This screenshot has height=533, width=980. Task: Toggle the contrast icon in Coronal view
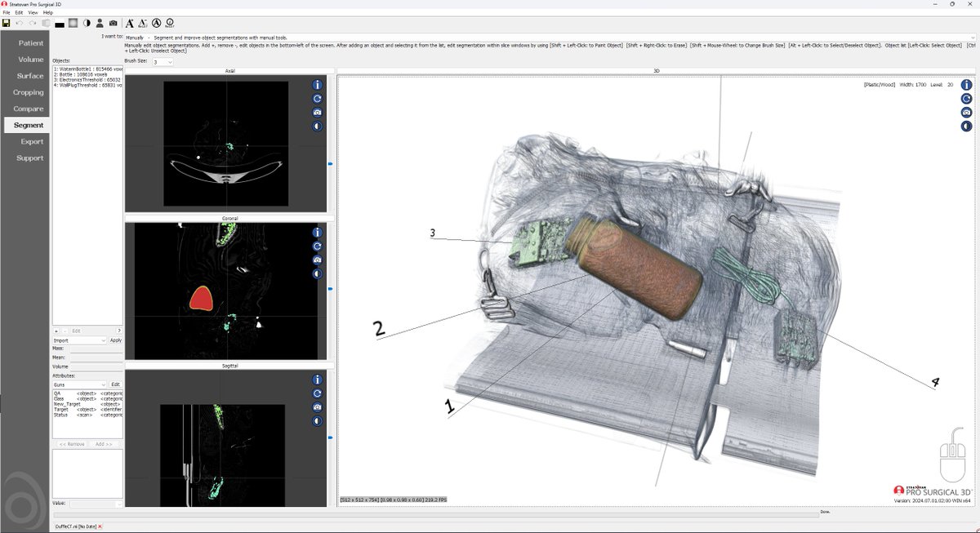click(x=317, y=274)
